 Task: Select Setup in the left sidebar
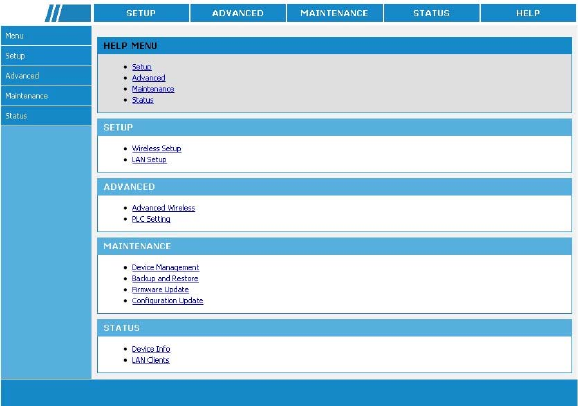tap(46, 56)
